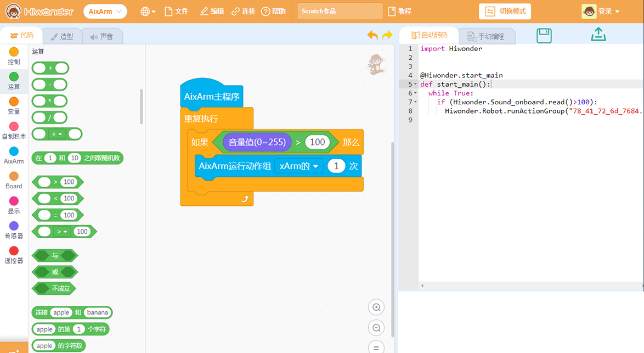Switch to the 自动转码 tab
The width and height of the screenshot is (644, 353).
[429, 36]
